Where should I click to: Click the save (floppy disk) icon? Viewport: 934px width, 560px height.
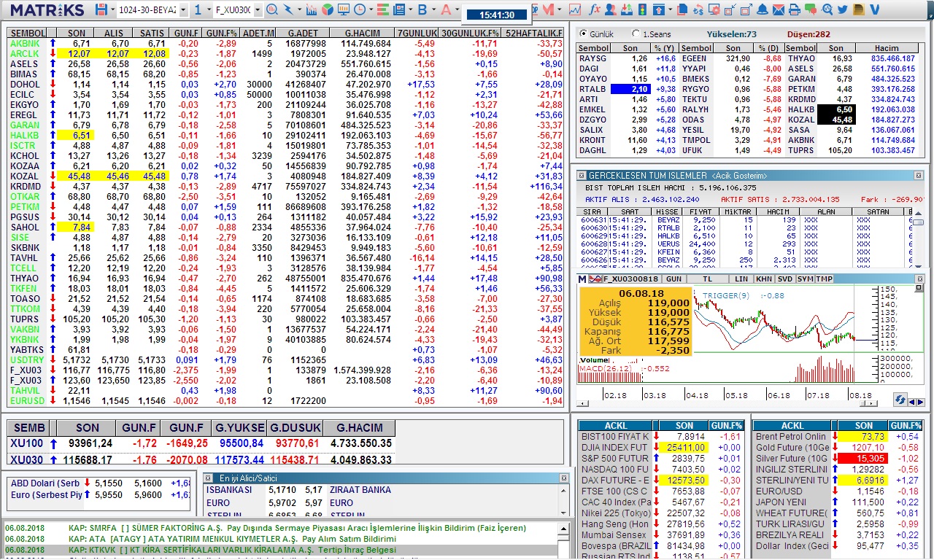coord(101,9)
